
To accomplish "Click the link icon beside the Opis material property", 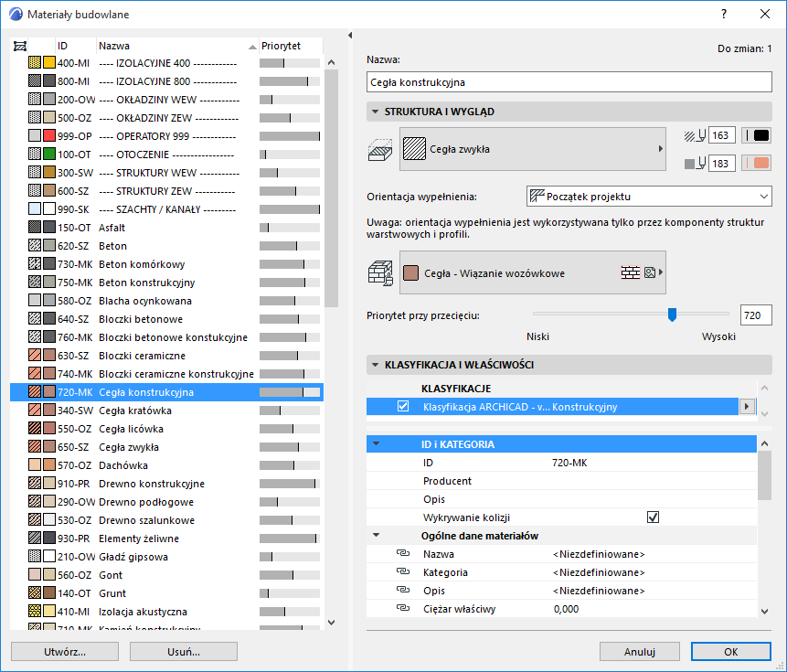I will pyautogui.click(x=403, y=590).
